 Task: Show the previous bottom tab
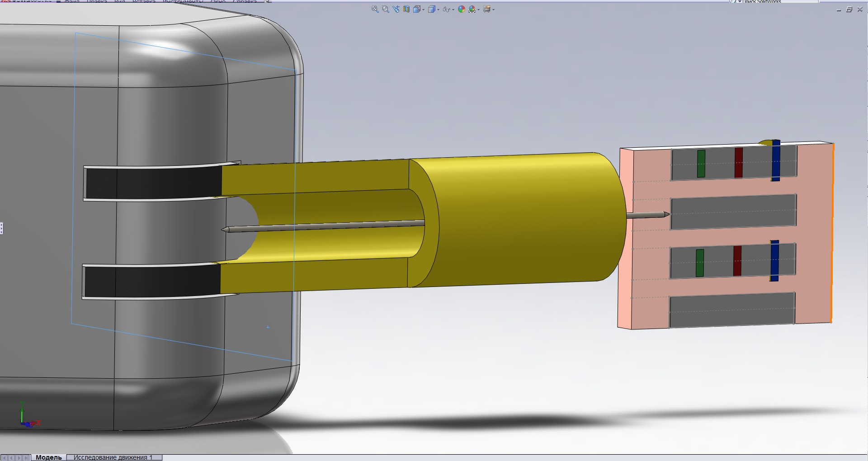[12, 457]
